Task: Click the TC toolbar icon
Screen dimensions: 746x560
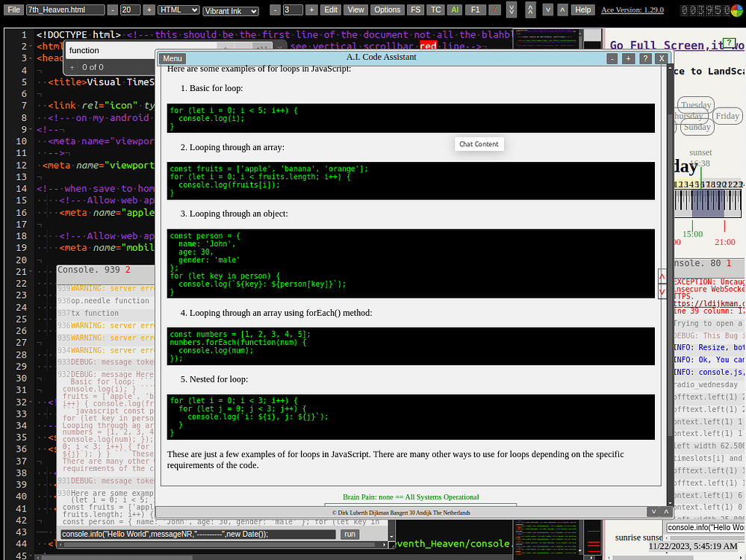Action: coord(435,9)
